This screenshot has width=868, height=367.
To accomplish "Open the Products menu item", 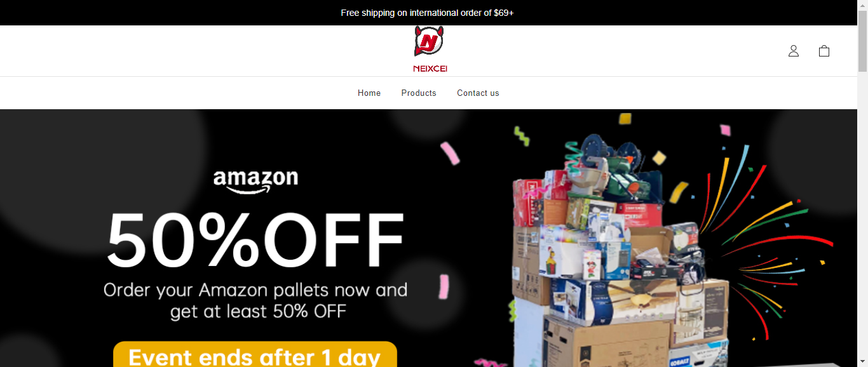I will pyautogui.click(x=419, y=93).
